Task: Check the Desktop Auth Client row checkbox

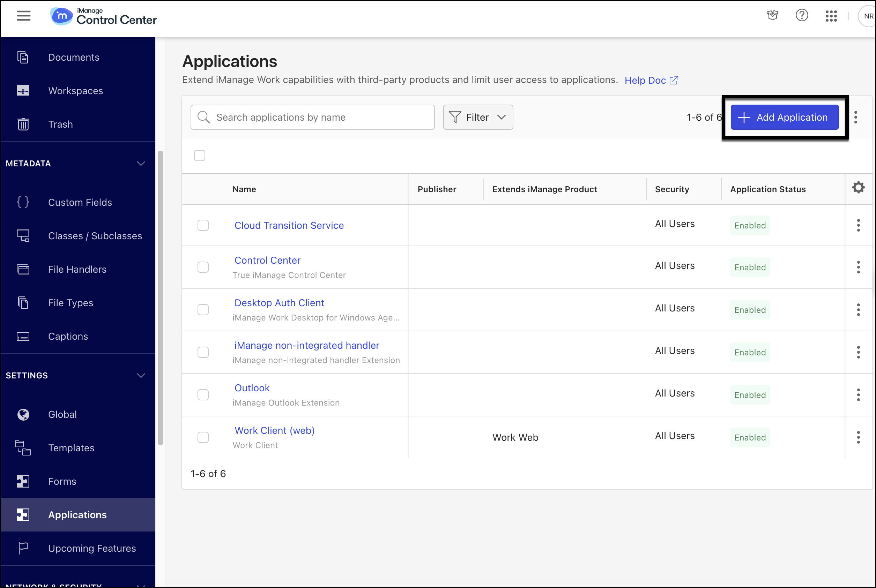Action: pos(203,310)
